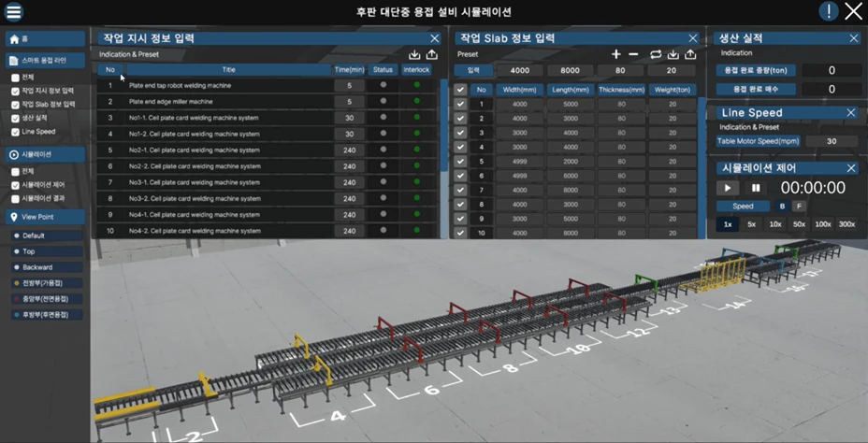
Task: Download work instruction preset
Action: (414, 54)
